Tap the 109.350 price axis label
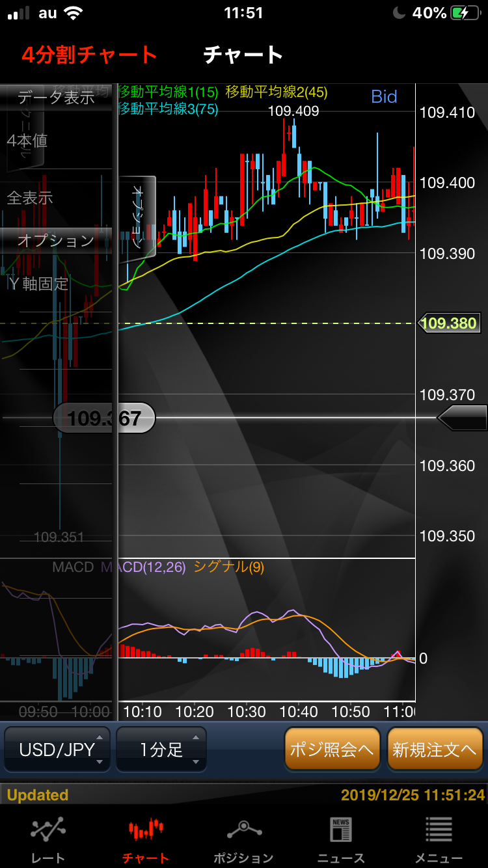This screenshot has width=488, height=868. coord(448,536)
